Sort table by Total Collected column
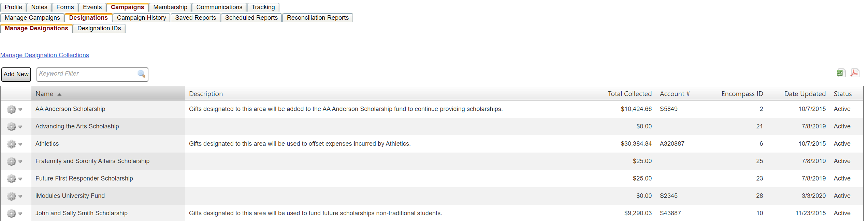This screenshot has width=868, height=221. 629,94
